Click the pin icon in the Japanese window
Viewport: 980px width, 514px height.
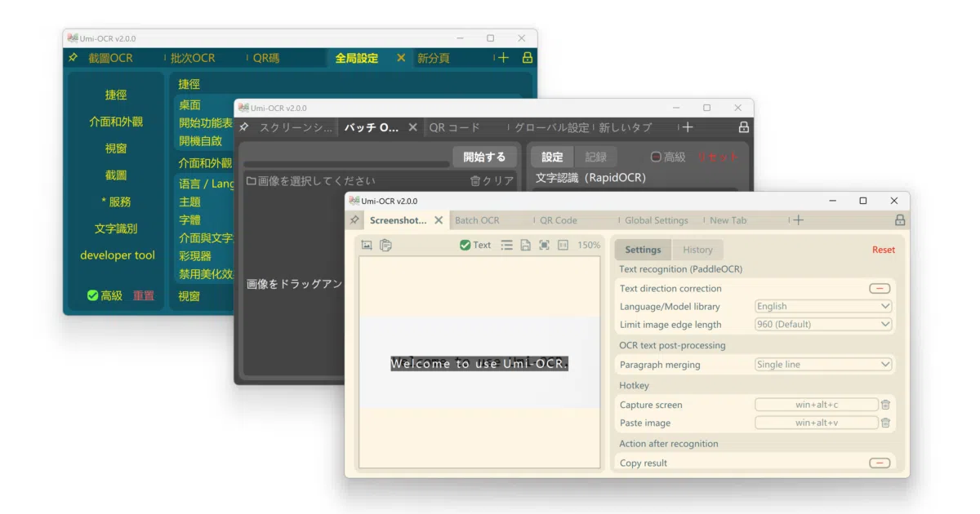click(243, 127)
